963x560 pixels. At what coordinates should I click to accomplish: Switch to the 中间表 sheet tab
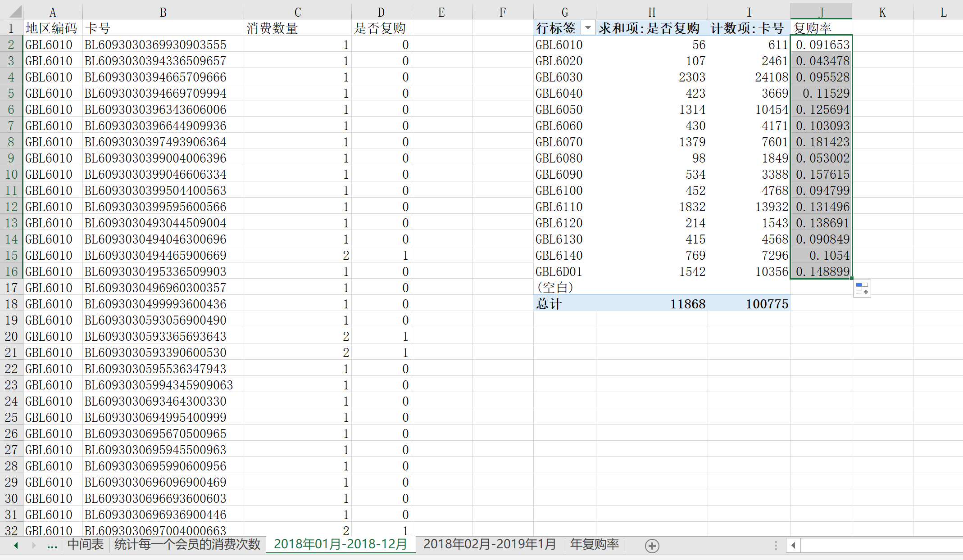85,544
